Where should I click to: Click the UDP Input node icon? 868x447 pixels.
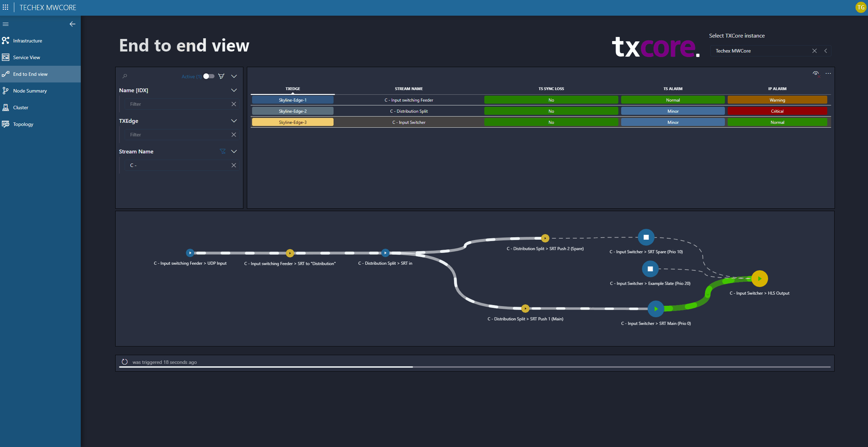click(190, 253)
